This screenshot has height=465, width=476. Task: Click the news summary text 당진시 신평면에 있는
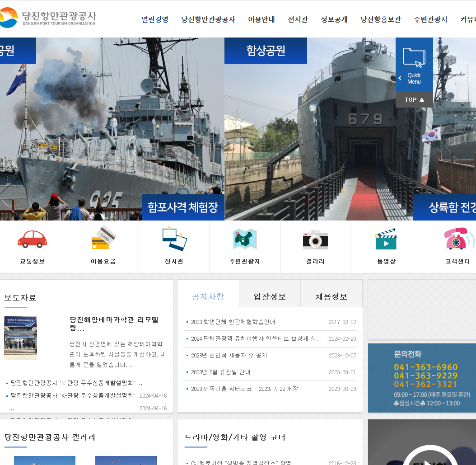click(118, 354)
